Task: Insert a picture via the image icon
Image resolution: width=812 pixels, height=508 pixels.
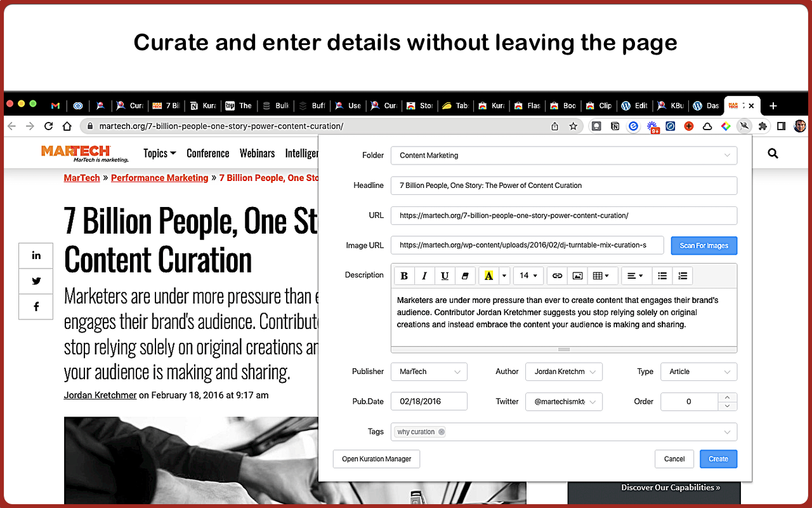Action: [577, 276]
